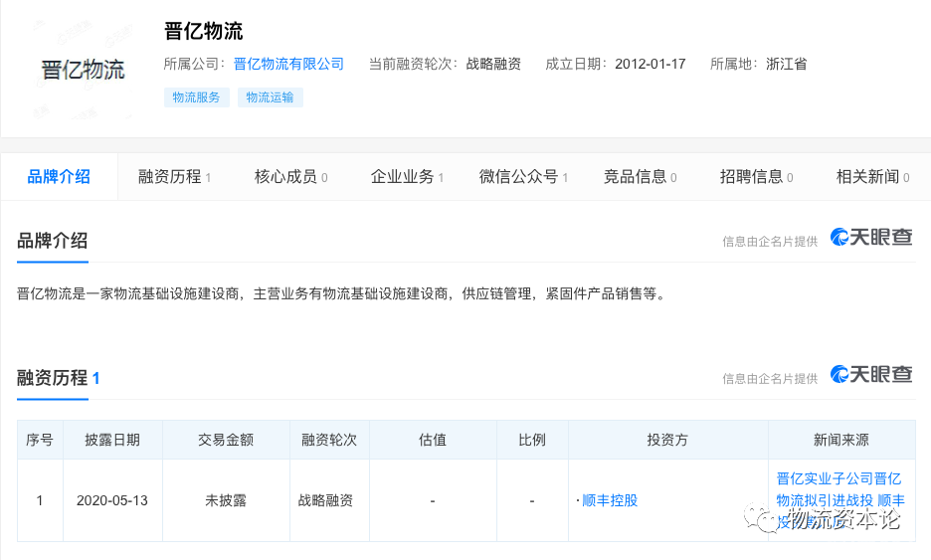
Task: Click the 天眼查 logo in 品牌介绍 section
Action: click(871, 237)
